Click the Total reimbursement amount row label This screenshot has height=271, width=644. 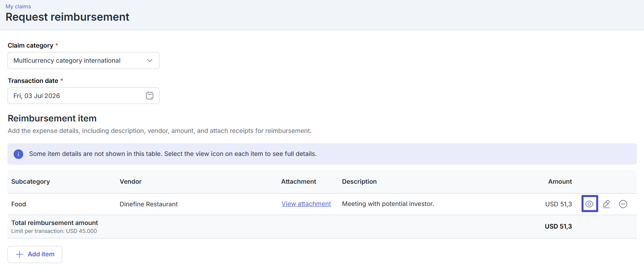tap(54, 223)
